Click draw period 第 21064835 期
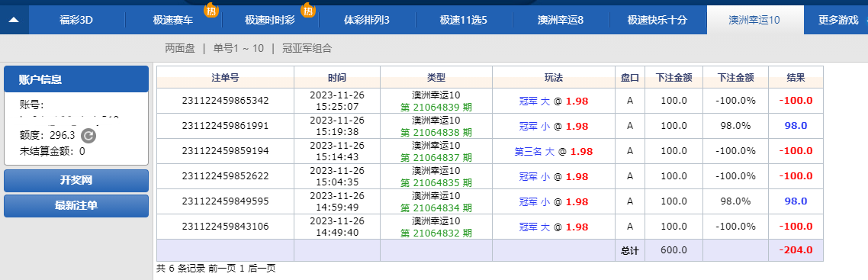 (436, 182)
